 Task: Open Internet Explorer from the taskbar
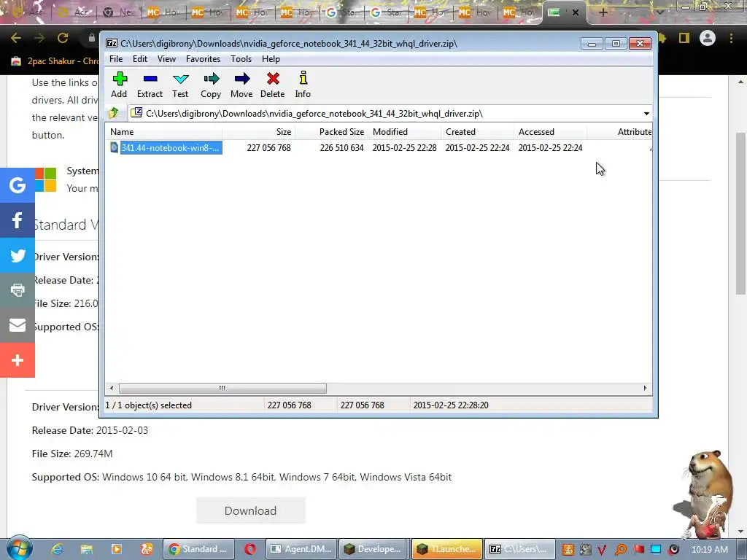[57, 549]
